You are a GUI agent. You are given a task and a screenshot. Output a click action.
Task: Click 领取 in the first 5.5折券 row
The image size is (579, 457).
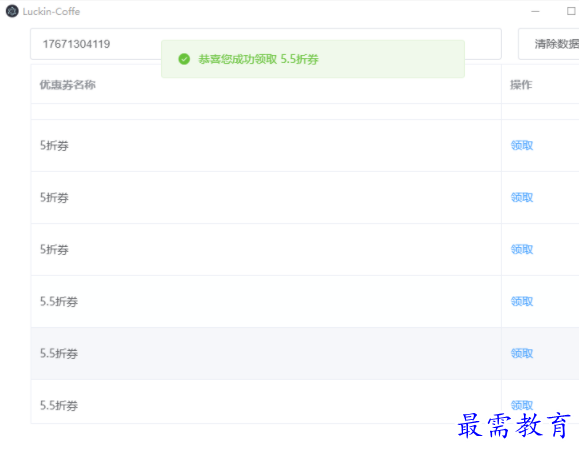(522, 302)
